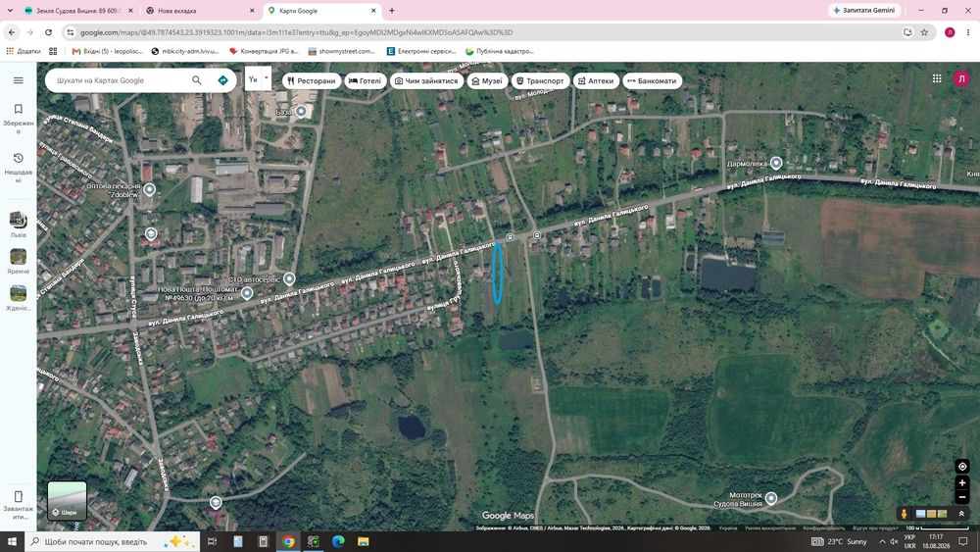Open the muted volume tray icon
Viewport: 980px width, 552px height.
pyautogui.click(x=894, y=541)
